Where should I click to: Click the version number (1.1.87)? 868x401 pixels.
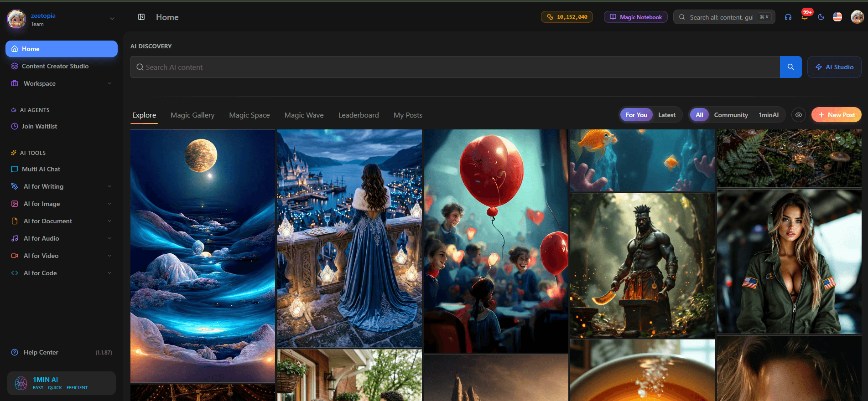pyautogui.click(x=104, y=353)
